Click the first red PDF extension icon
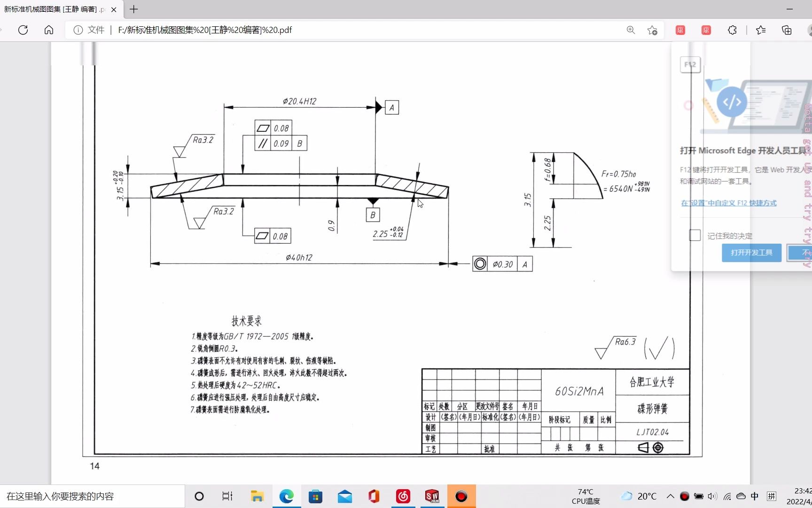 [x=680, y=30]
